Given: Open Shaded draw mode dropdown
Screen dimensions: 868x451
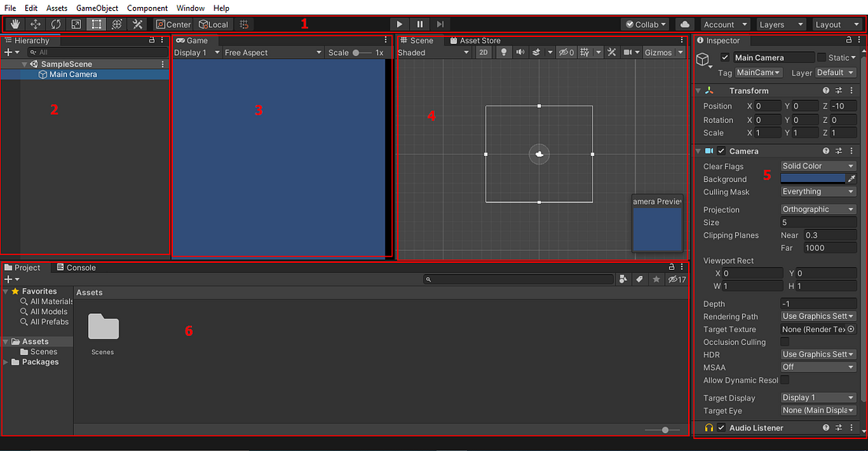Looking at the screenshot, I should tap(434, 53).
